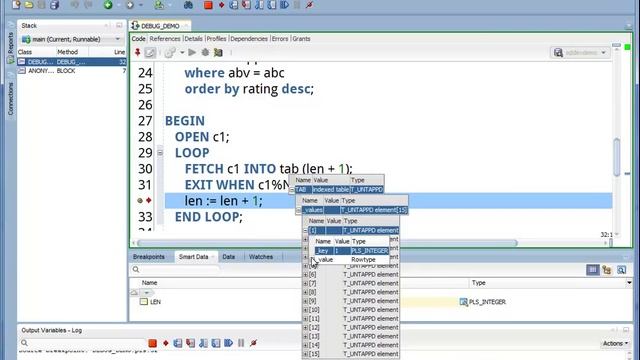Open the Watches tab

tap(261, 257)
